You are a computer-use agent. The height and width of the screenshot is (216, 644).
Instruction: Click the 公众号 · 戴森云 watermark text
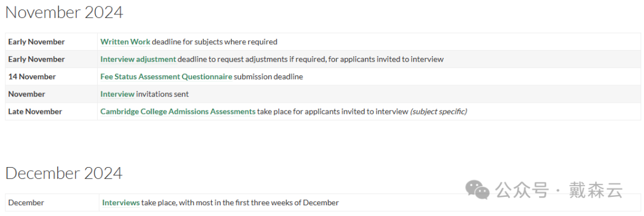coord(559,190)
